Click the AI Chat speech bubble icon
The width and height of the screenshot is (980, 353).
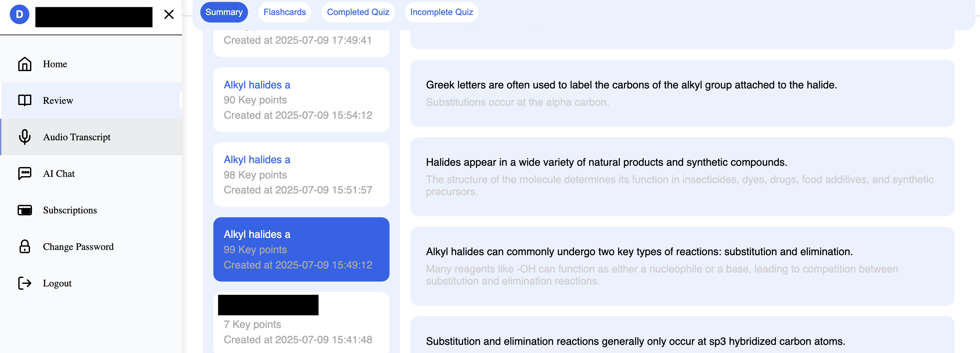point(25,174)
